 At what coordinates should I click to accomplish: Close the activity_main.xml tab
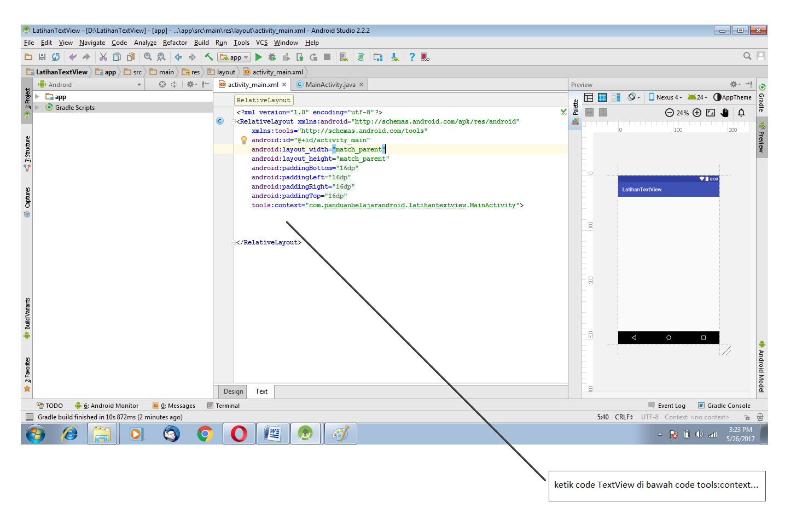click(x=284, y=85)
